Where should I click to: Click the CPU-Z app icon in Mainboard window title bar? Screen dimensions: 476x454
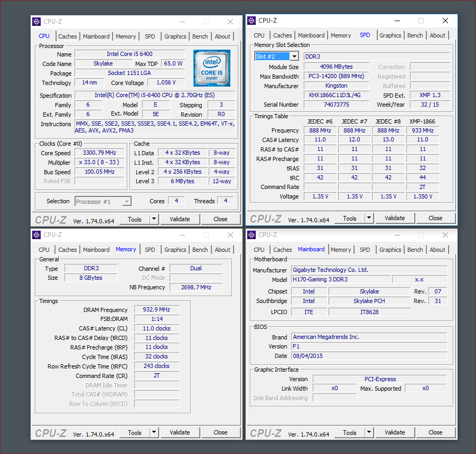[251, 235]
